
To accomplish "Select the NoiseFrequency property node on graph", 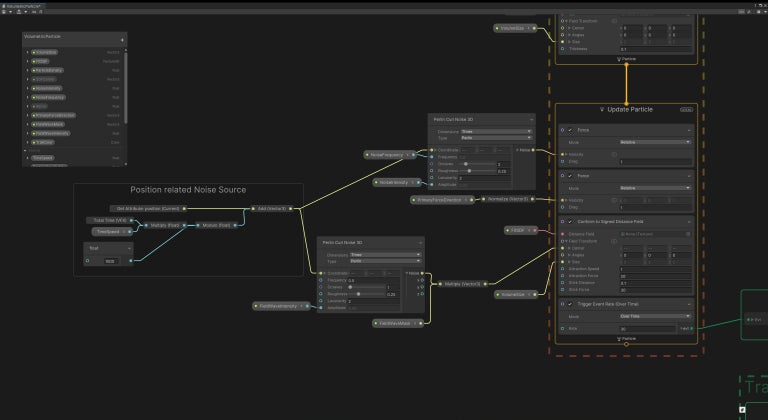I will (x=390, y=155).
